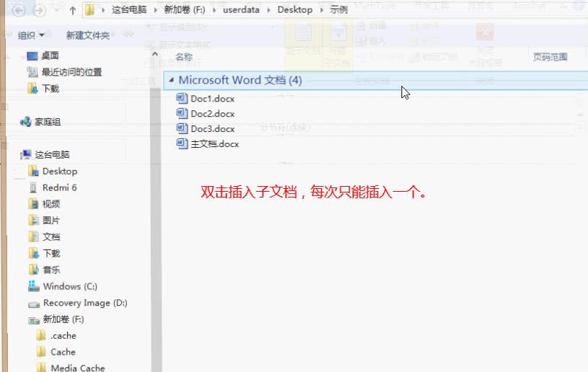Image resolution: width=588 pixels, height=372 pixels.
Task: Click the address bar folder icon
Action: tap(89, 10)
